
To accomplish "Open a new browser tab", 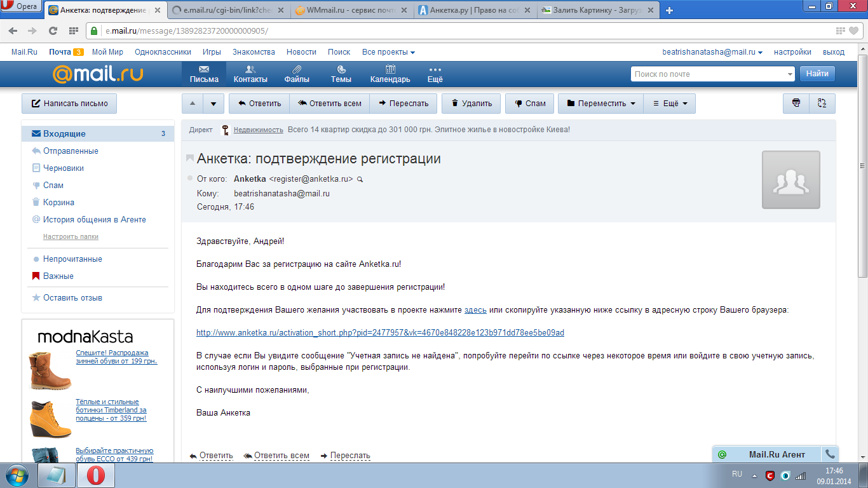I will (669, 10).
